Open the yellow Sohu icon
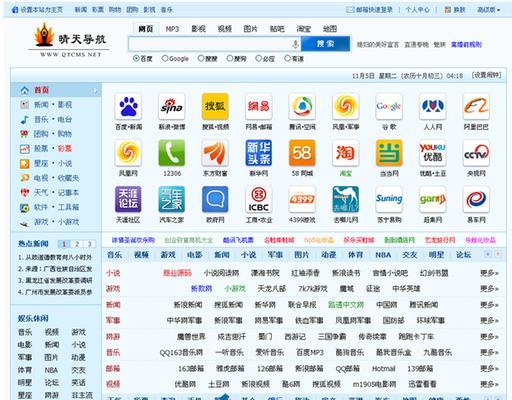 pyautogui.click(x=215, y=106)
